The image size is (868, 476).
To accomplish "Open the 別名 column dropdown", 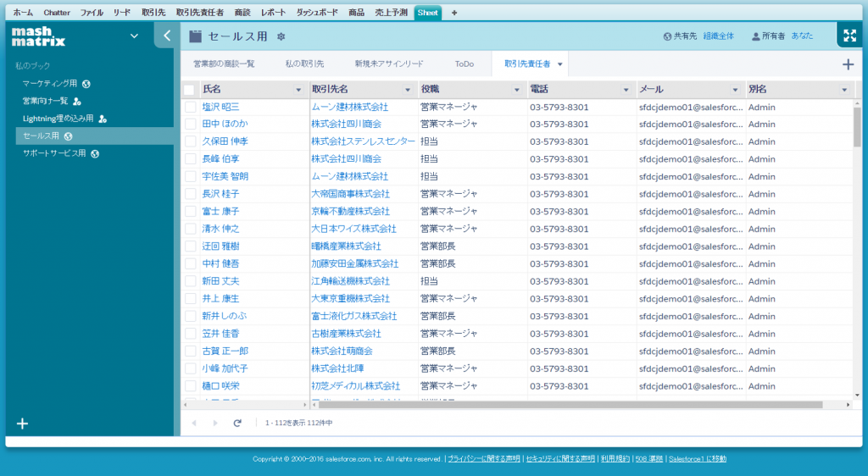I will pyautogui.click(x=844, y=90).
